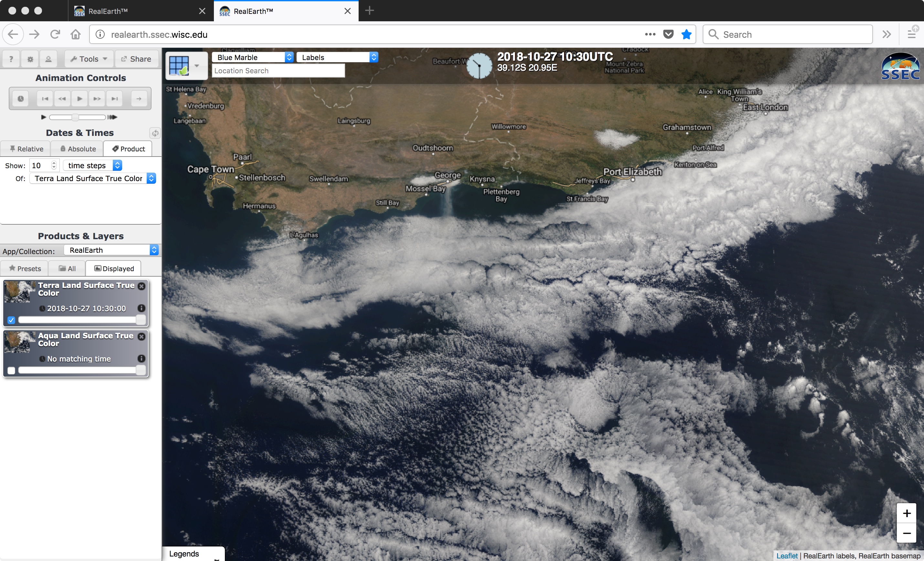Click the user account icon
This screenshot has height=561, width=924.
point(48,59)
